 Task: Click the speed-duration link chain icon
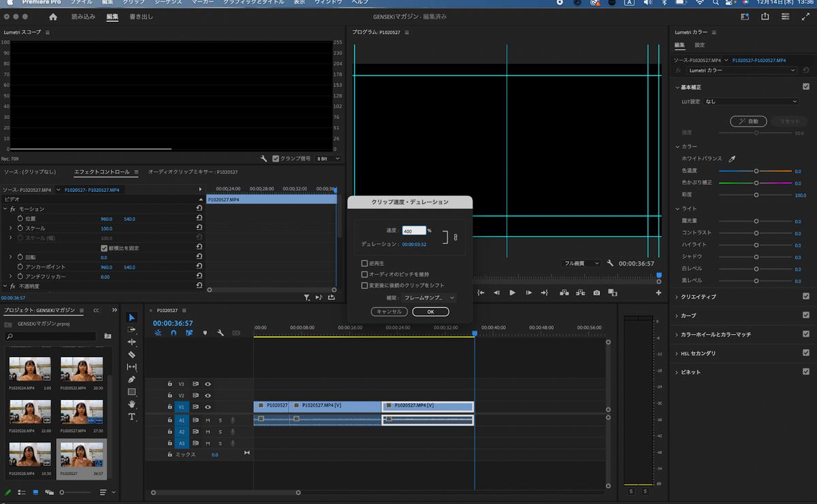tap(455, 237)
